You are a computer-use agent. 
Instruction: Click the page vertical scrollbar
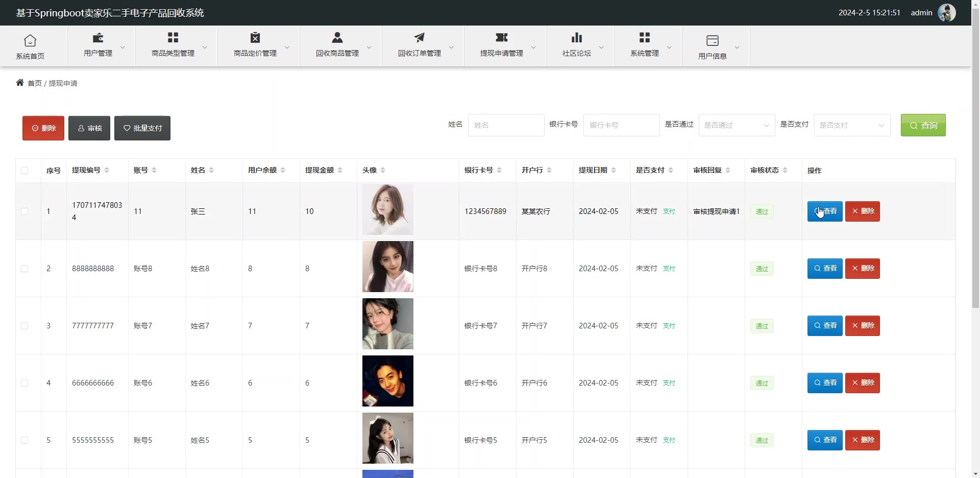click(x=975, y=158)
